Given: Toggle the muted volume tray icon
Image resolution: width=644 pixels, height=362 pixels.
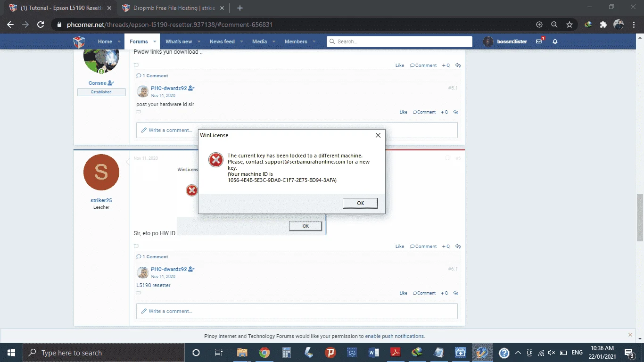Looking at the screenshot, I should pos(552,353).
